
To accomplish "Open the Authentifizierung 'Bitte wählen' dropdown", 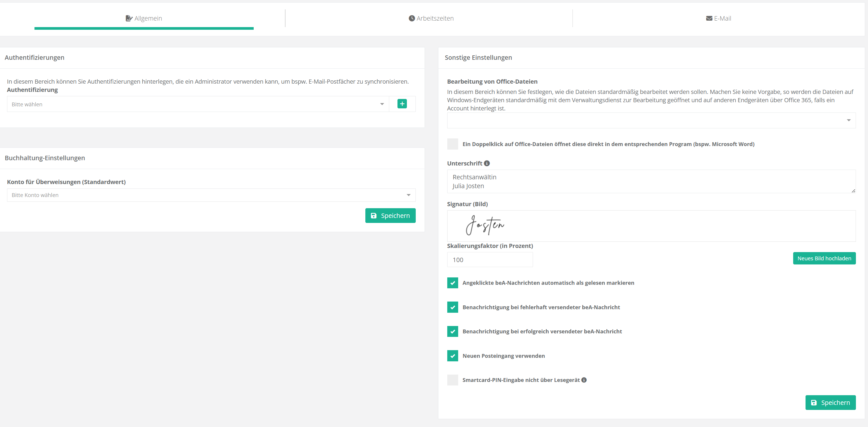I will coord(198,104).
